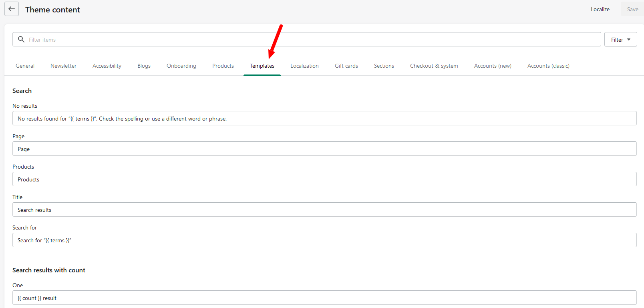
Task: Click the Search for terms input field
Action: (x=324, y=240)
